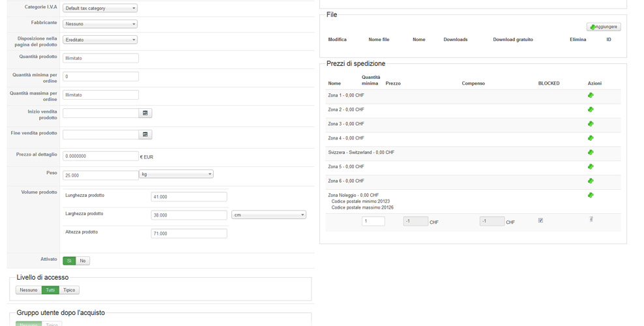
Task: Add shipping price for Zona 6
Action: pos(591,181)
